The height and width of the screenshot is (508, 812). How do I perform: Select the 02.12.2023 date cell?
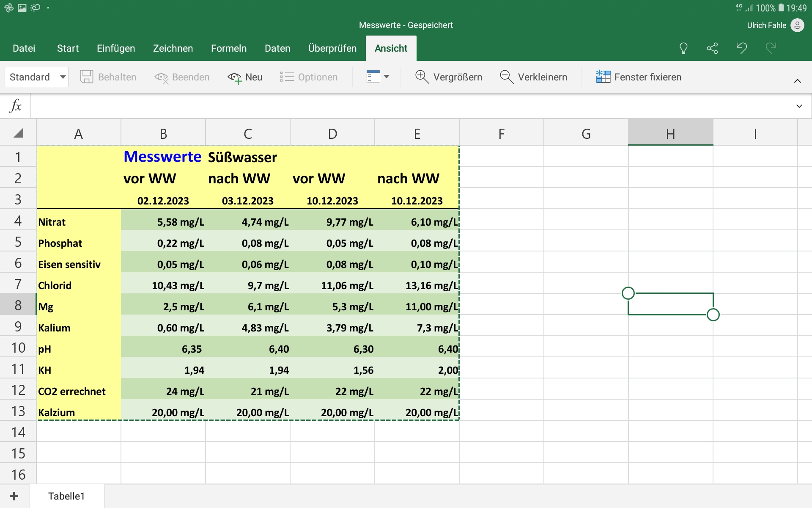click(163, 199)
